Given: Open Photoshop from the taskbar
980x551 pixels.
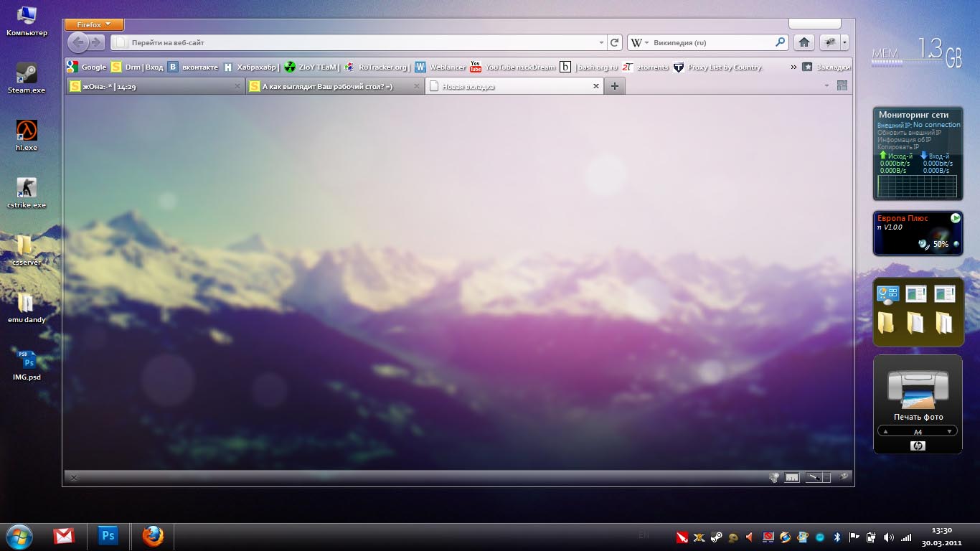Looking at the screenshot, I should coord(108,535).
